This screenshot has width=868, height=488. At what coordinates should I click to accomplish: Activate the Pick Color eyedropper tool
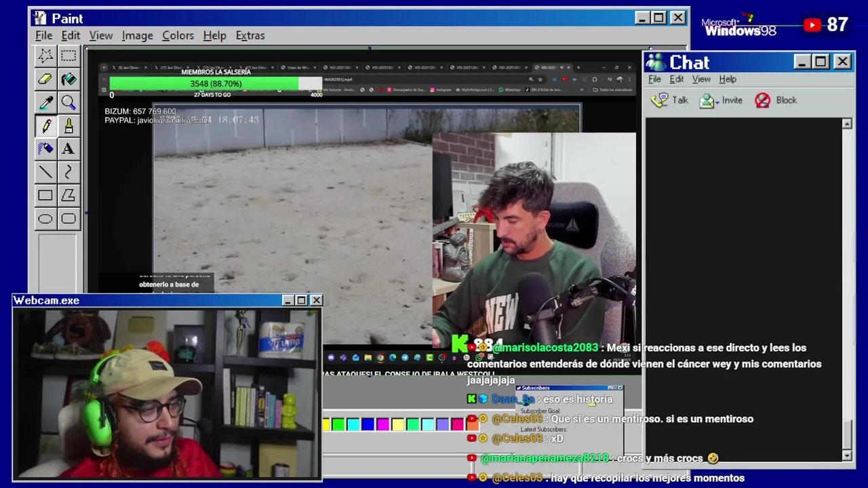click(45, 102)
